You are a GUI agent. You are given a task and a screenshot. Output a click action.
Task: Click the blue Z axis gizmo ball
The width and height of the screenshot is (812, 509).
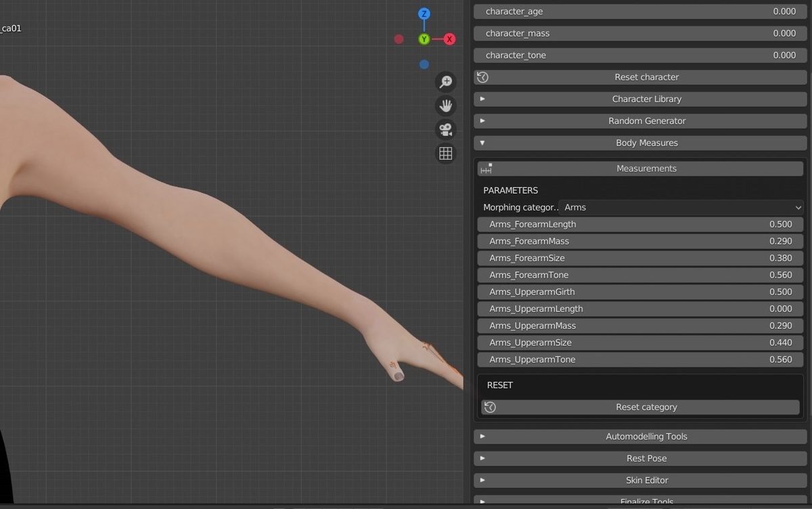point(424,14)
